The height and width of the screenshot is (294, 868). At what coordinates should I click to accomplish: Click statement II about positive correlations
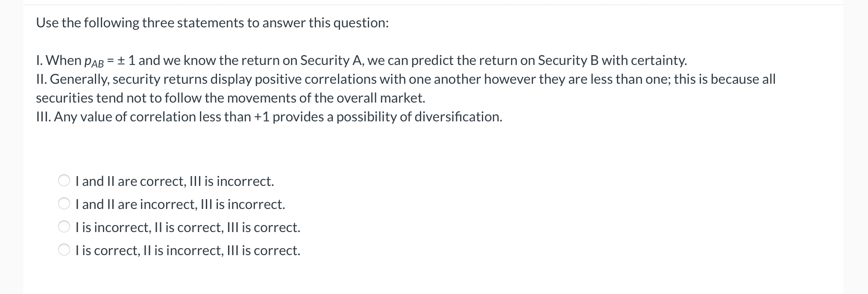tap(406, 79)
